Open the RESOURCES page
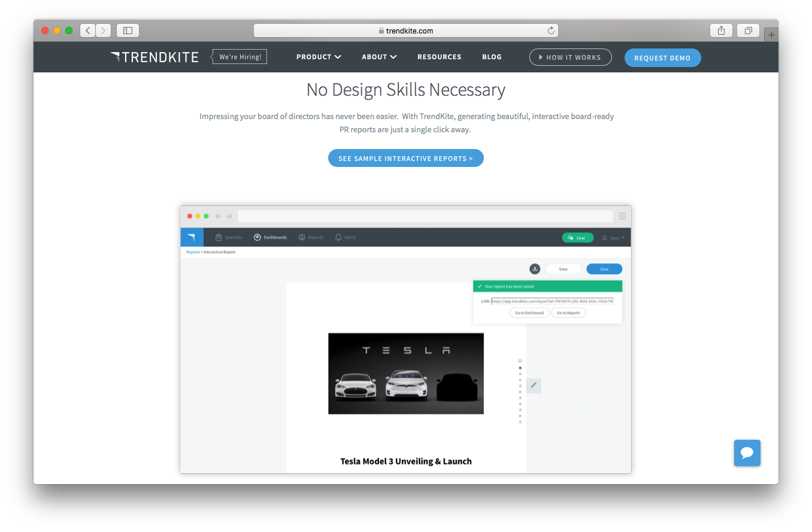This screenshot has height=532, width=812. [x=440, y=57]
